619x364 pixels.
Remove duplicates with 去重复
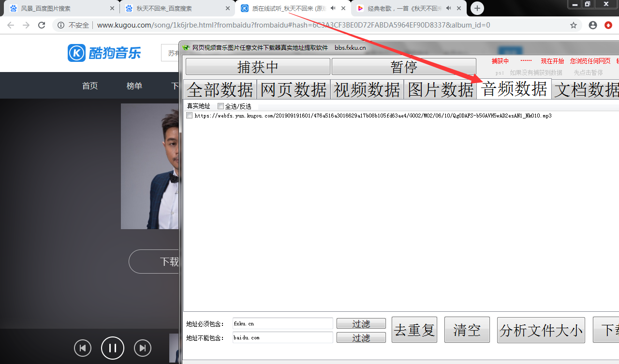point(414,330)
